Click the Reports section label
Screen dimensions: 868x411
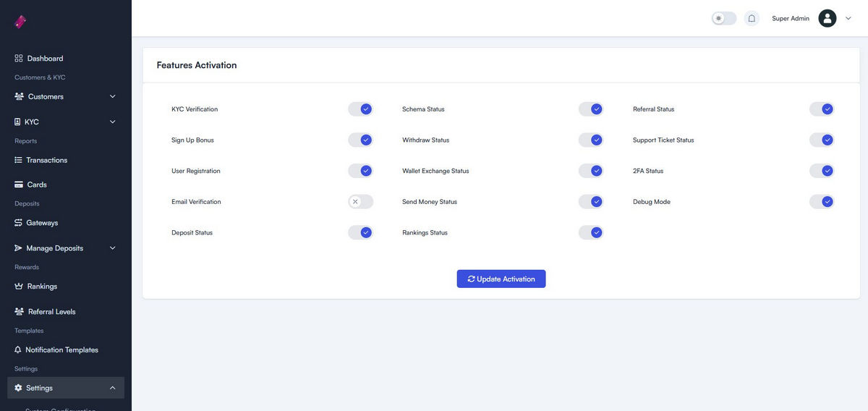(x=25, y=141)
